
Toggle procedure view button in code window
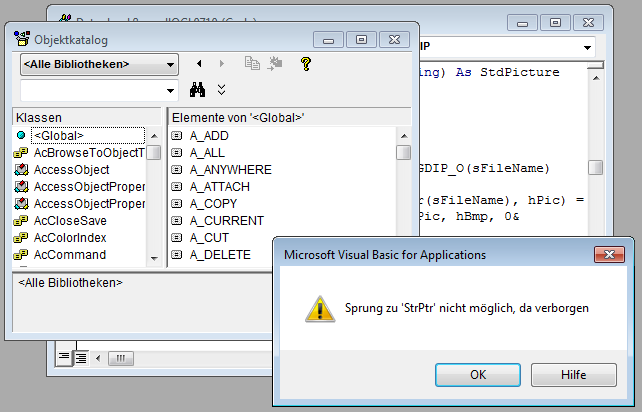(x=64, y=358)
